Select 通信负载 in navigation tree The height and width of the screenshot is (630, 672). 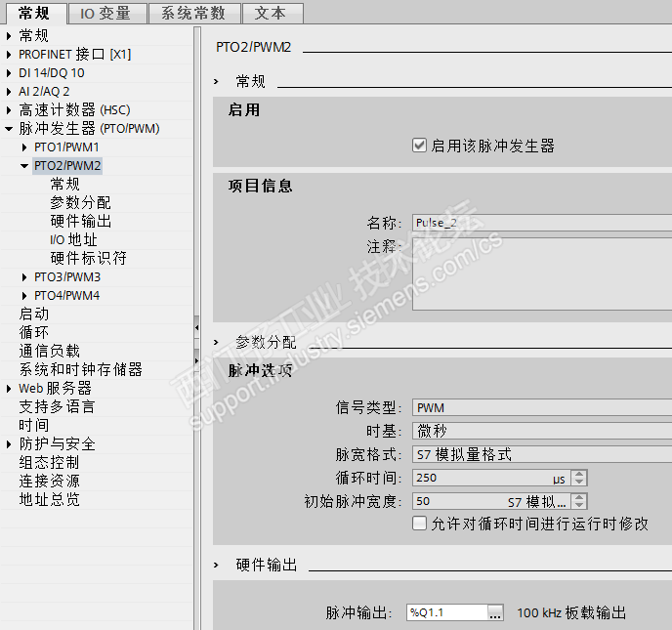click(x=49, y=351)
